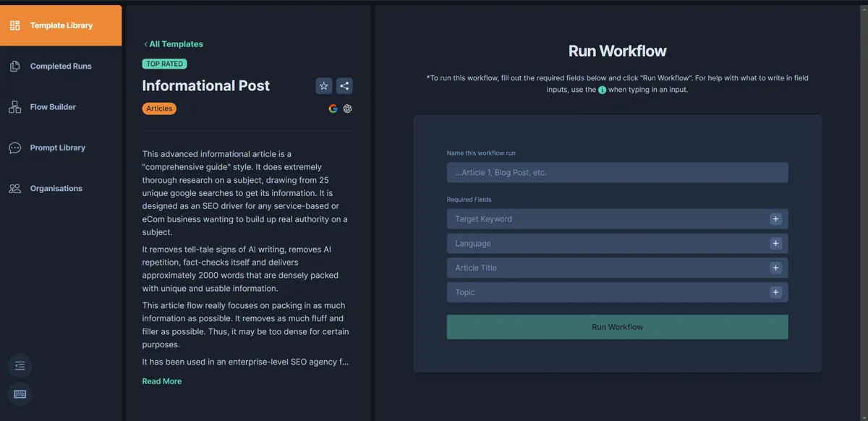Screen dimensions: 868x421
Task: Click the workflow run name field
Action: (617, 173)
